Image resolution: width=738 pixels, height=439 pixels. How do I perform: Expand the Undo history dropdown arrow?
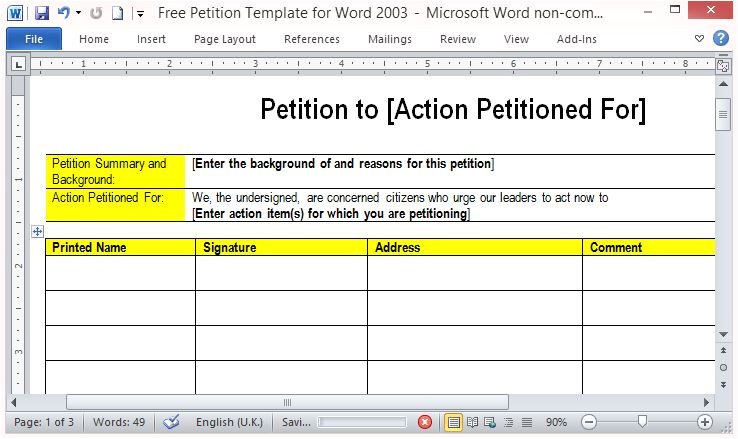pos(78,14)
